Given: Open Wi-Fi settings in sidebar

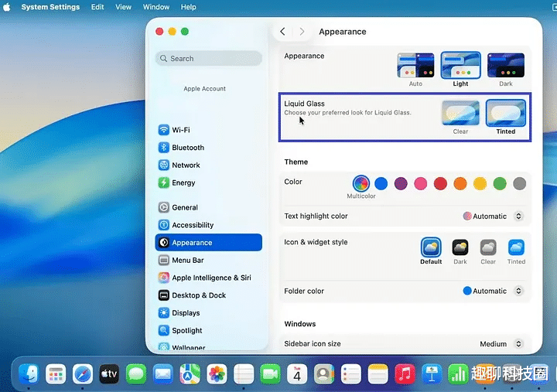Looking at the screenshot, I should (180, 130).
